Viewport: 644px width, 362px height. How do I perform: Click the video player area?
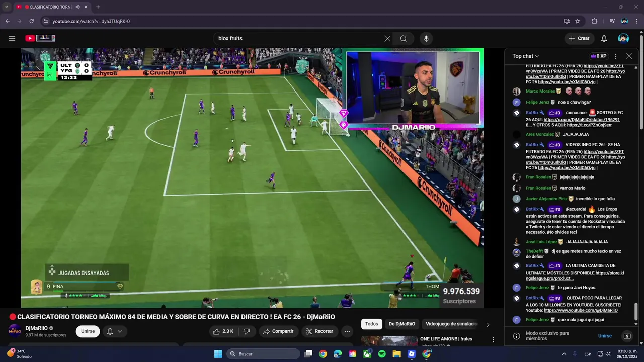252,178
